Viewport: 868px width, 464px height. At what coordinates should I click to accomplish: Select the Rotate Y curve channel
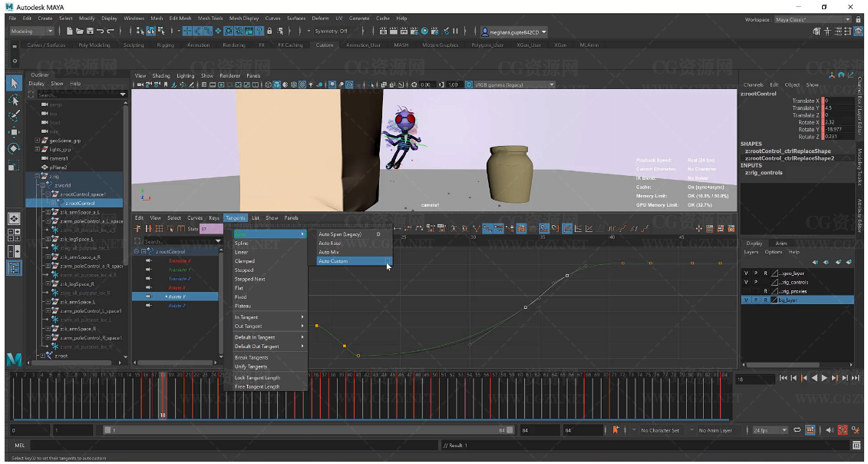pyautogui.click(x=178, y=297)
